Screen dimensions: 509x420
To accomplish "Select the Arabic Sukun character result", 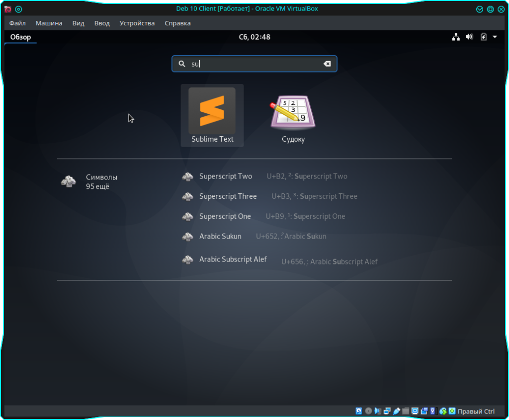I will click(220, 236).
